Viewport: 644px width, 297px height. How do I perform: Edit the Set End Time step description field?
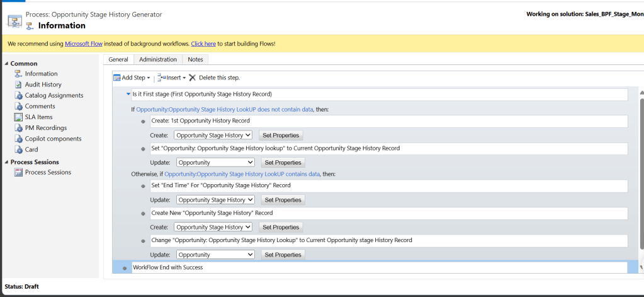tap(389, 185)
